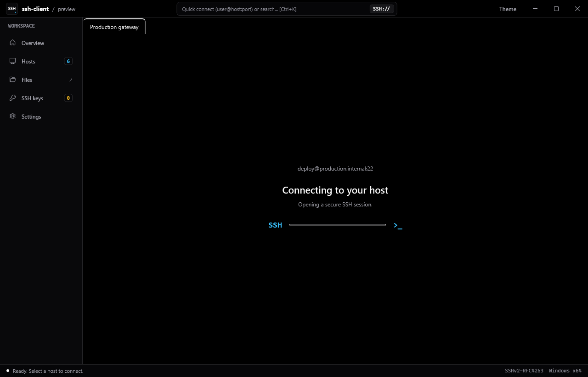
Task: Click the "preview" label in the title bar
Action: [67, 9]
